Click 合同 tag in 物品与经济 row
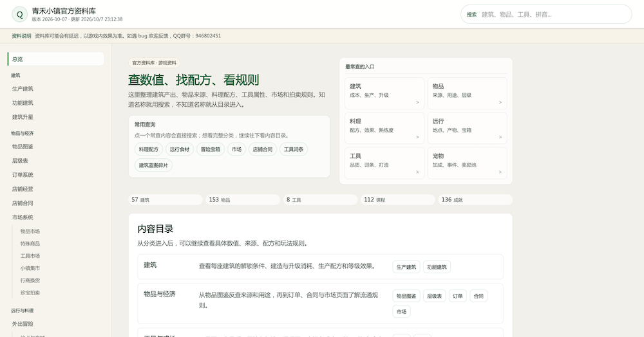This screenshot has width=644, height=337. tap(478, 296)
